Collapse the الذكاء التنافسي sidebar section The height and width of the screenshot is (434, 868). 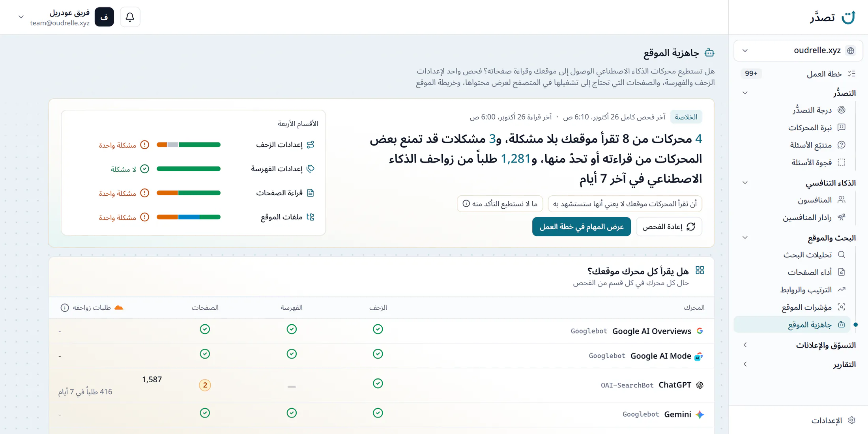pos(745,183)
